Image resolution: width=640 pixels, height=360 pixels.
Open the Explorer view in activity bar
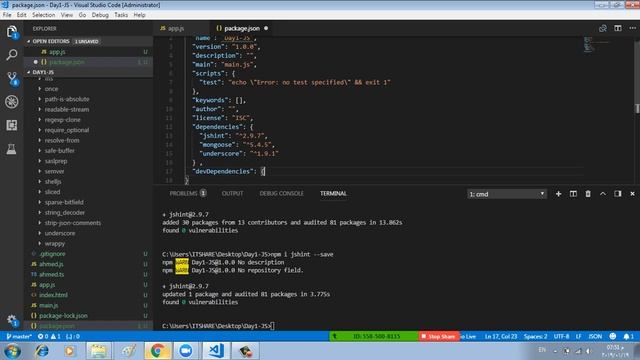pyautogui.click(x=11, y=31)
